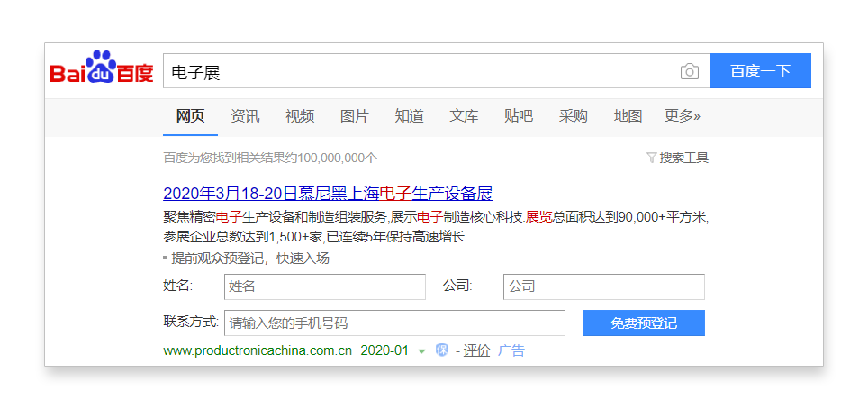The width and height of the screenshot is (868, 409).
Task: Open 搜索工具 search tools
Action: (x=683, y=158)
